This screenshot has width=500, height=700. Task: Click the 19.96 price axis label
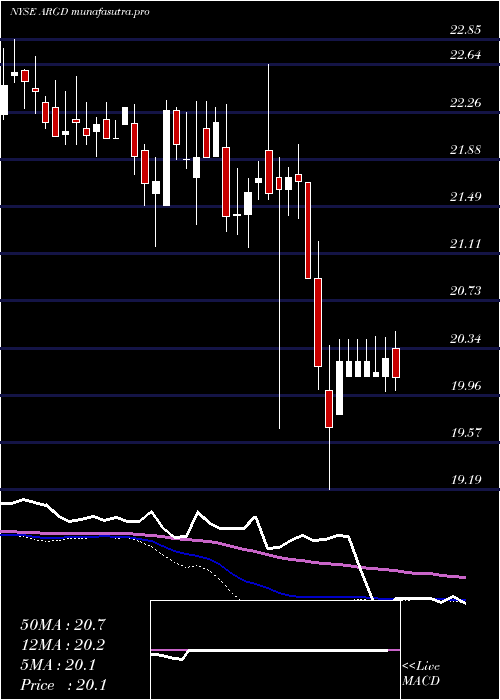[466, 386]
